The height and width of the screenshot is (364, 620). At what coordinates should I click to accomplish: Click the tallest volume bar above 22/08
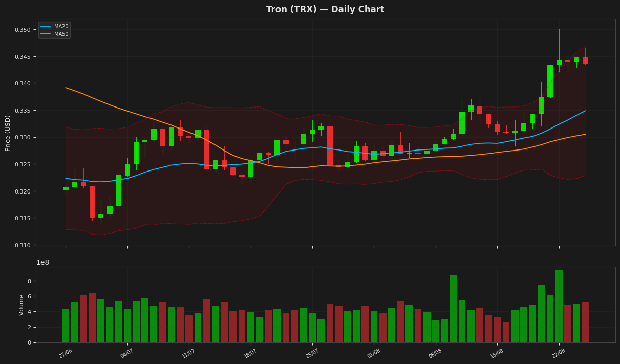coord(559,307)
